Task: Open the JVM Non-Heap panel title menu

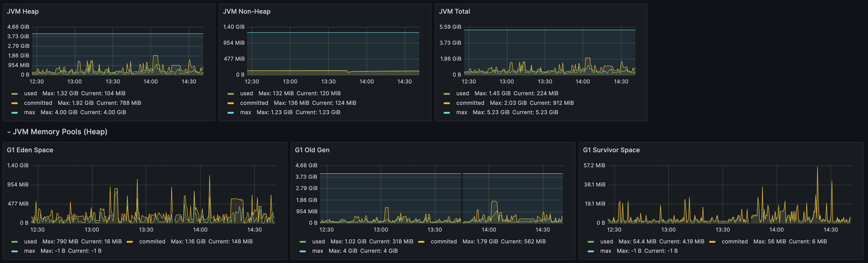Action: pyautogui.click(x=246, y=11)
